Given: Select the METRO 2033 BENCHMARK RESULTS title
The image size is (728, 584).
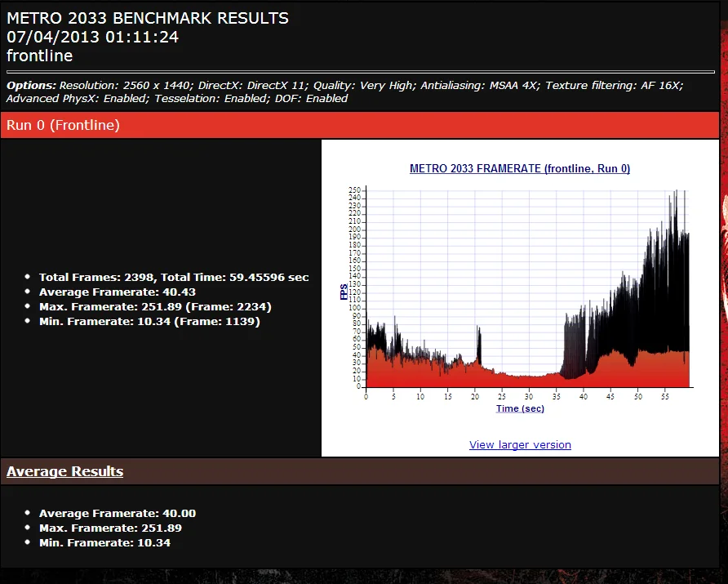Looking at the screenshot, I should coord(148,18).
